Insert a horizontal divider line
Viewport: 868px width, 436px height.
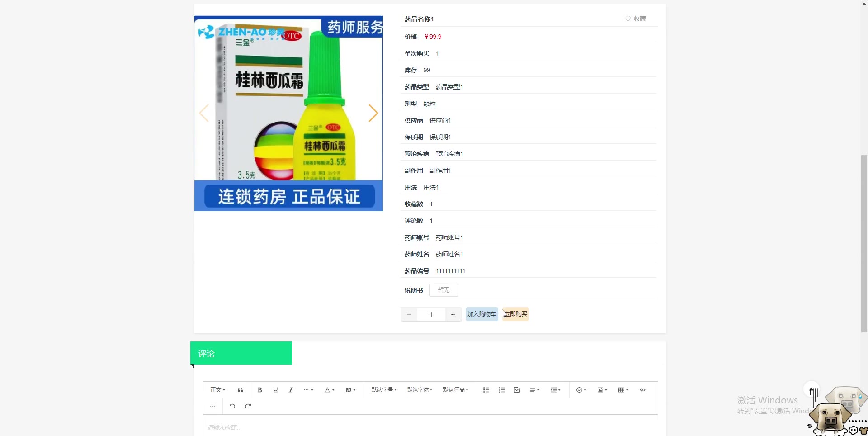[212, 406]
